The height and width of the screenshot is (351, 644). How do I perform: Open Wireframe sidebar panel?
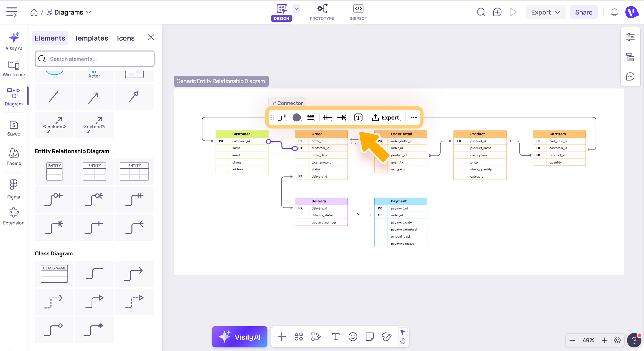pos(14,69)
